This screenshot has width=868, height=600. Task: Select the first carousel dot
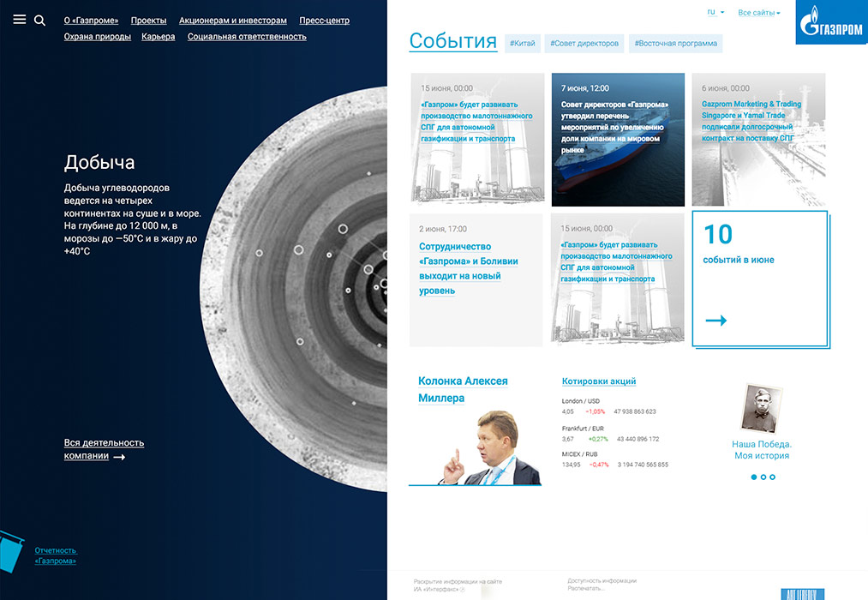coord(752,477)
